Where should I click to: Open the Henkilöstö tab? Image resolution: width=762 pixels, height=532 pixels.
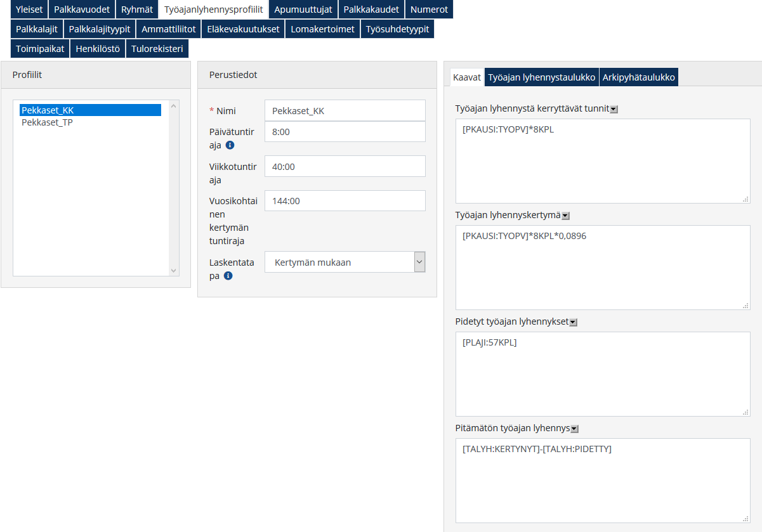[x=98, y=49]
